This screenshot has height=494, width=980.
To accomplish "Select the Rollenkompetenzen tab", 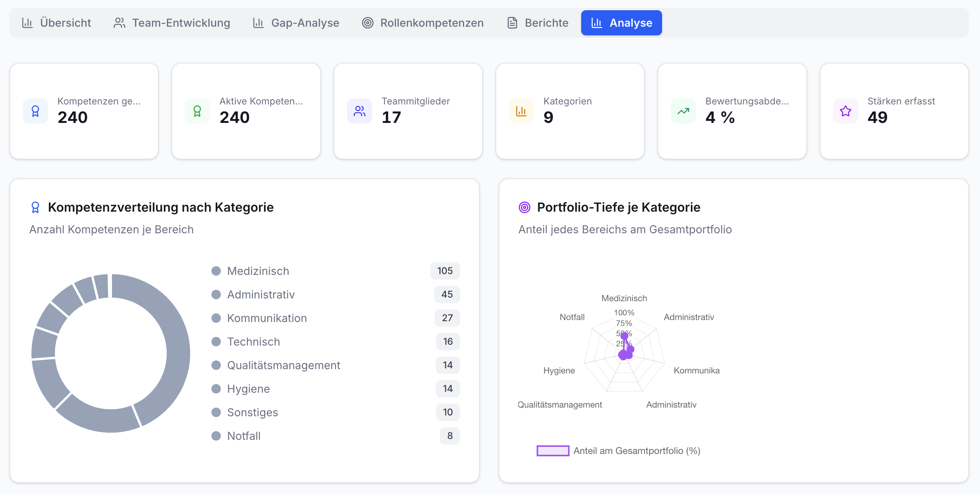I will coord(422,23).
